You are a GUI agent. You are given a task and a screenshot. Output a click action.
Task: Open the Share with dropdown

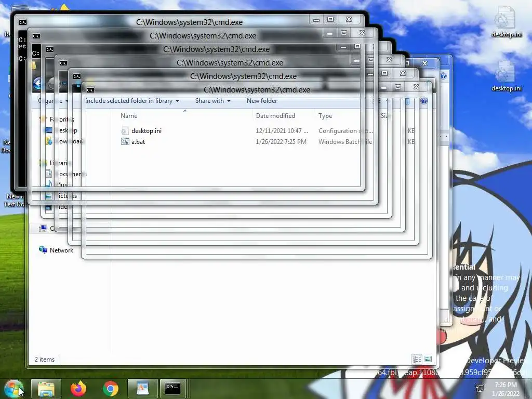pyautogui.click(x=212, y=101)
